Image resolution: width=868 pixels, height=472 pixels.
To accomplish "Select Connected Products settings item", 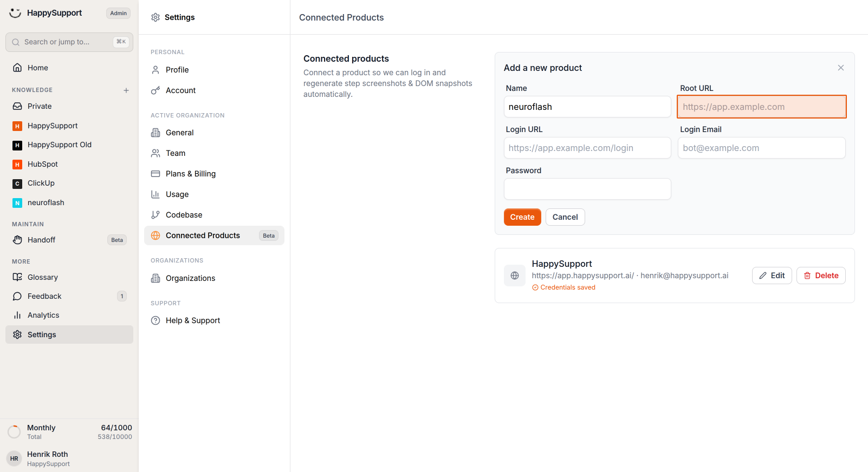I will point(214,235).
